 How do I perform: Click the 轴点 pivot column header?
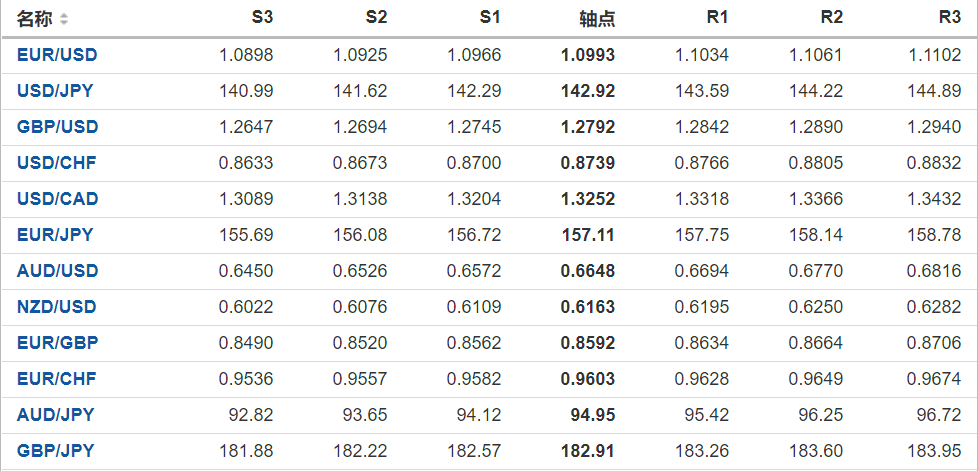tap(597, 19)
